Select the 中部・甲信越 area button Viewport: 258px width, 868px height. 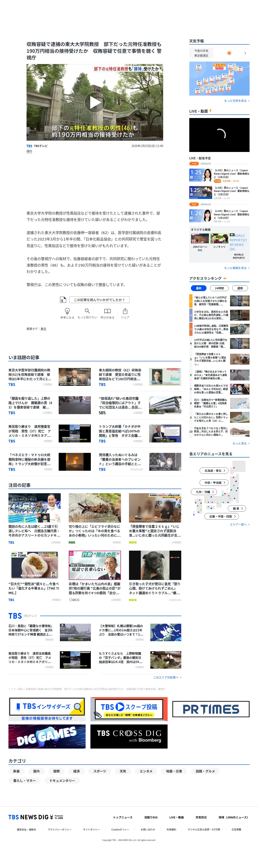[x=214, y=483]
